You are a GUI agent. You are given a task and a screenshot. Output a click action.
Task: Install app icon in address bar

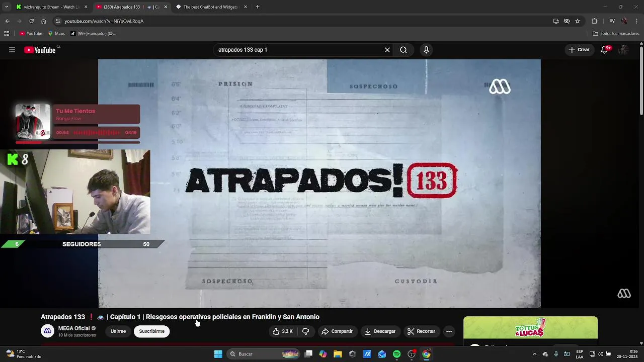(x=556, y=21)
